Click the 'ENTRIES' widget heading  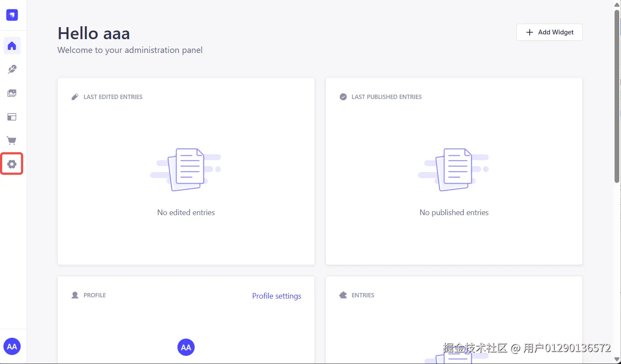[363, 295]
